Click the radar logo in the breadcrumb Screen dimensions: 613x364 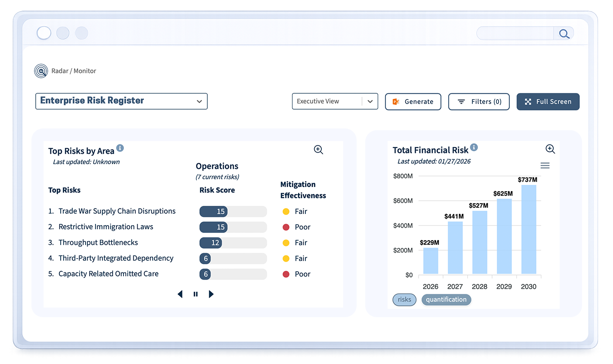41,70
